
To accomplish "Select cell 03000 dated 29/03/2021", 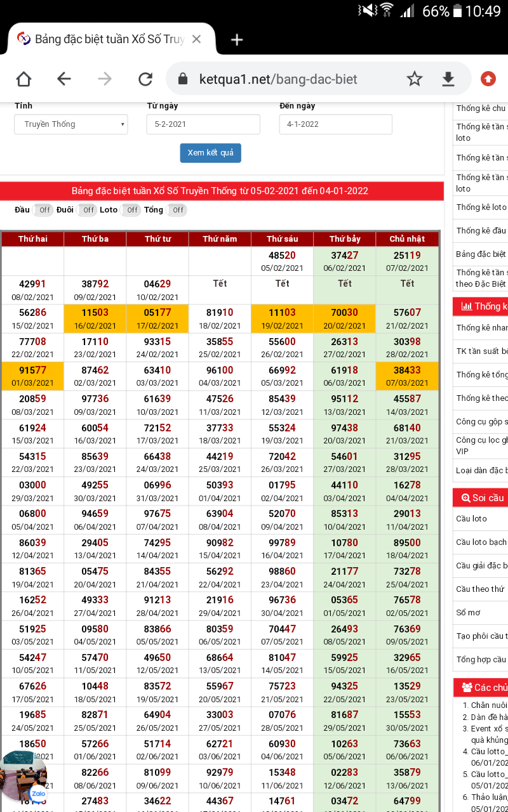I will (x=33, y=491).
